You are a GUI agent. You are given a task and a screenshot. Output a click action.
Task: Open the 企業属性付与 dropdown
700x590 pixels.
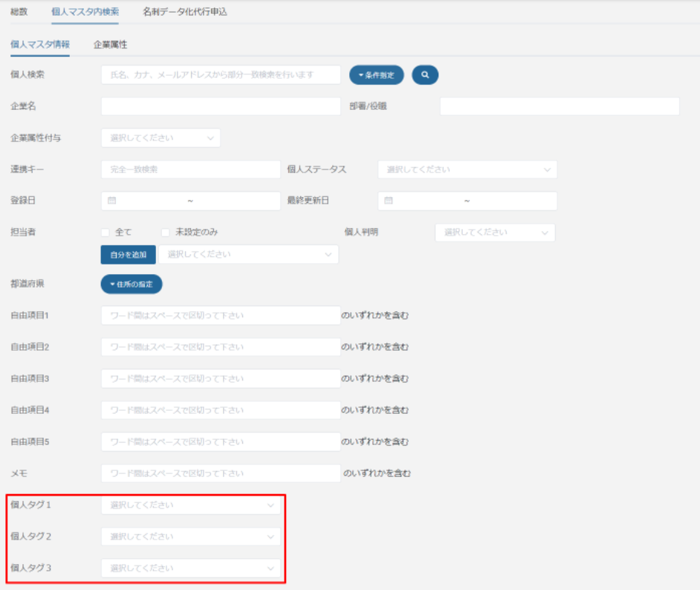[161, 138]
